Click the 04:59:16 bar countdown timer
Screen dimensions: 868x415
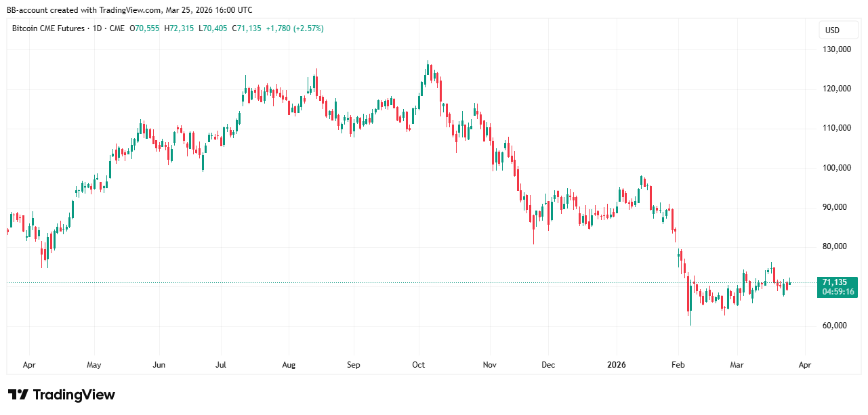pos(838,292)
